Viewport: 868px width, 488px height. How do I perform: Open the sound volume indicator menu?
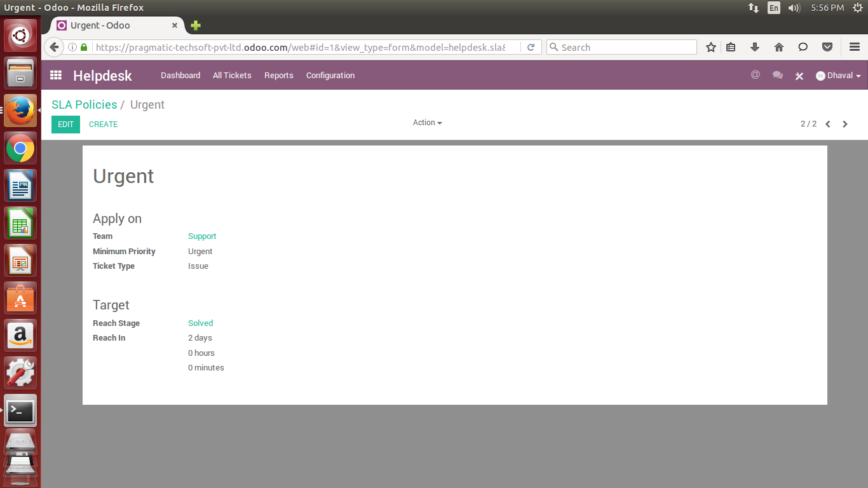tap(794, 8)
